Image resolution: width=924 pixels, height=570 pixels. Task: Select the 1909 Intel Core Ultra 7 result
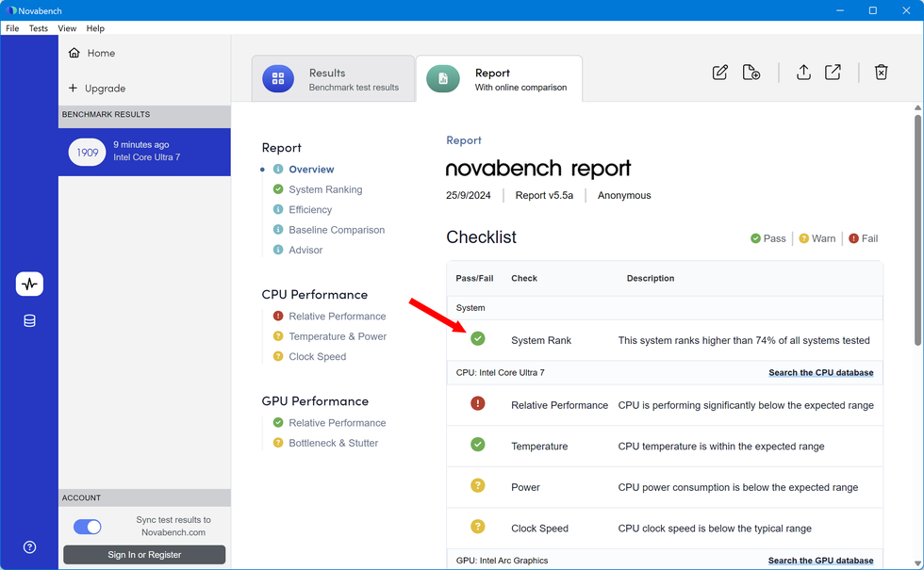click(144, 152)
